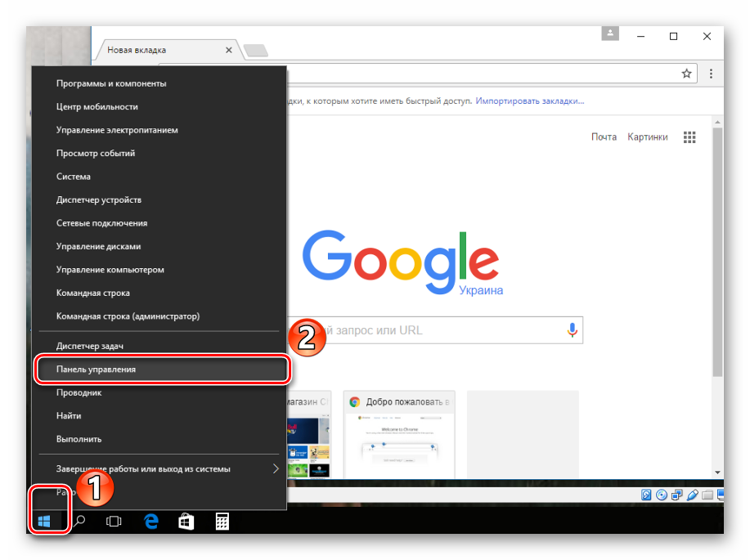Open the Windows Start button
This screenshot has width=750, height=560.
click(44, 521)
